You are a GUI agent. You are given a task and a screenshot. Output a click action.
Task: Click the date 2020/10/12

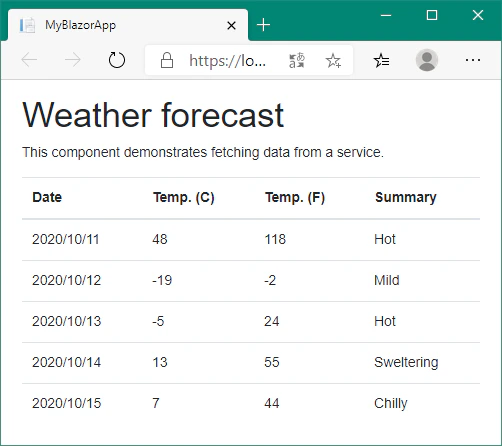pyautogui.click(x=66, y=280)
